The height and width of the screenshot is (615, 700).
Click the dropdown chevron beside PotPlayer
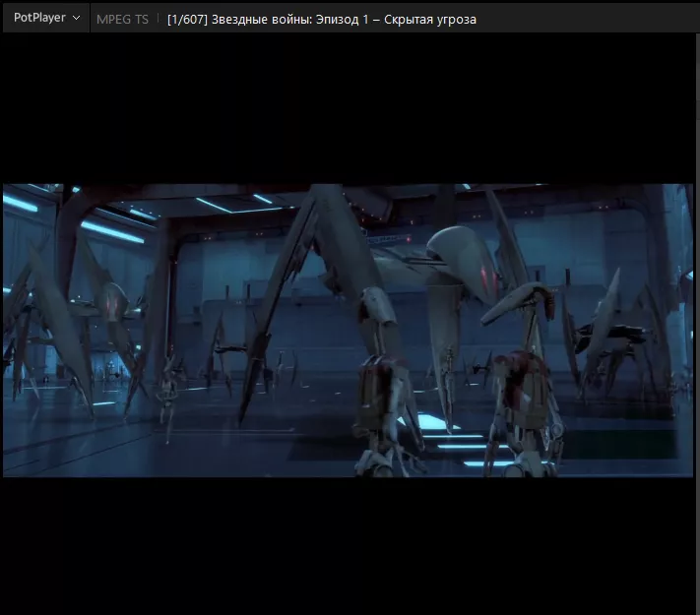77,19
